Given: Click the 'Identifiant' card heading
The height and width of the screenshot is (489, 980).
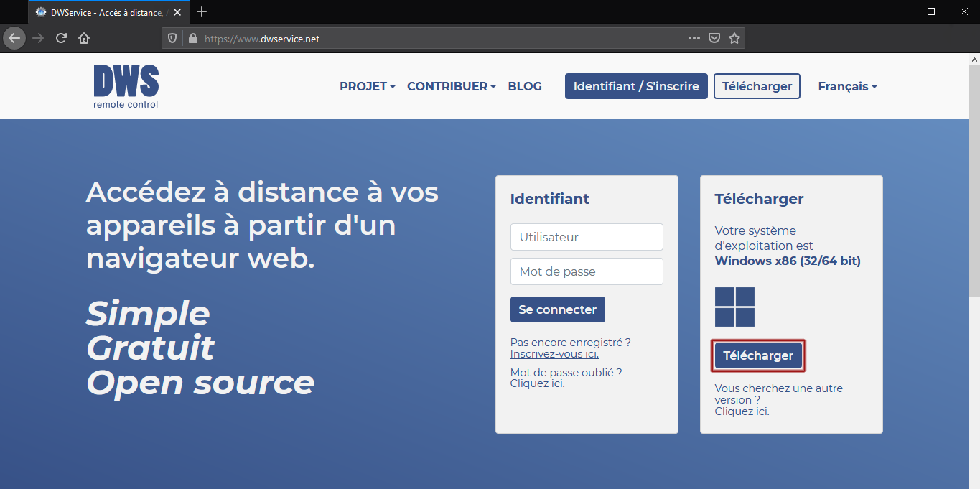Looking at the screenshot, I should [x=549, y=199].
